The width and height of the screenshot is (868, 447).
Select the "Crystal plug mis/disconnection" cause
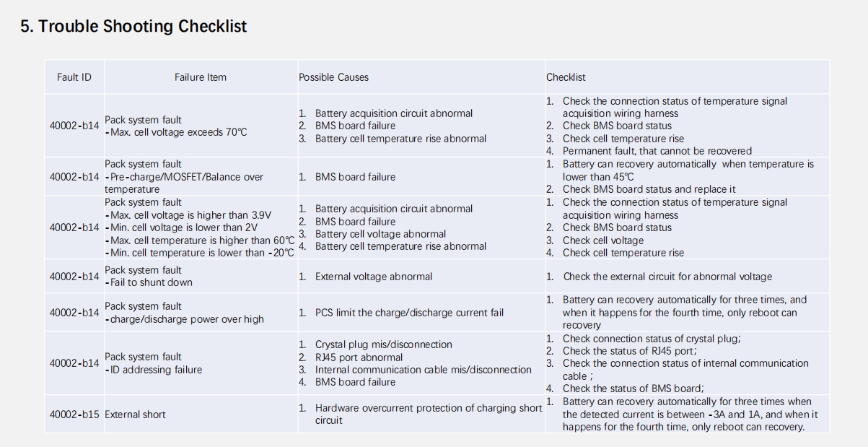[x=383, y=344]
